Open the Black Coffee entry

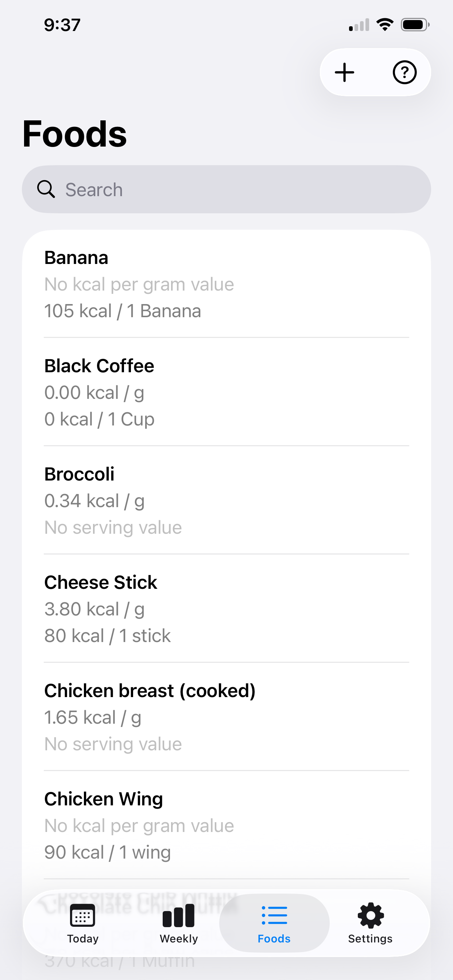point(226,392)
